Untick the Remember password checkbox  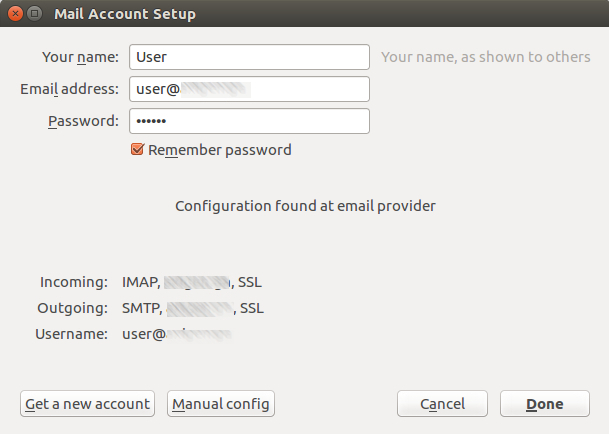(x=138, y=150)
